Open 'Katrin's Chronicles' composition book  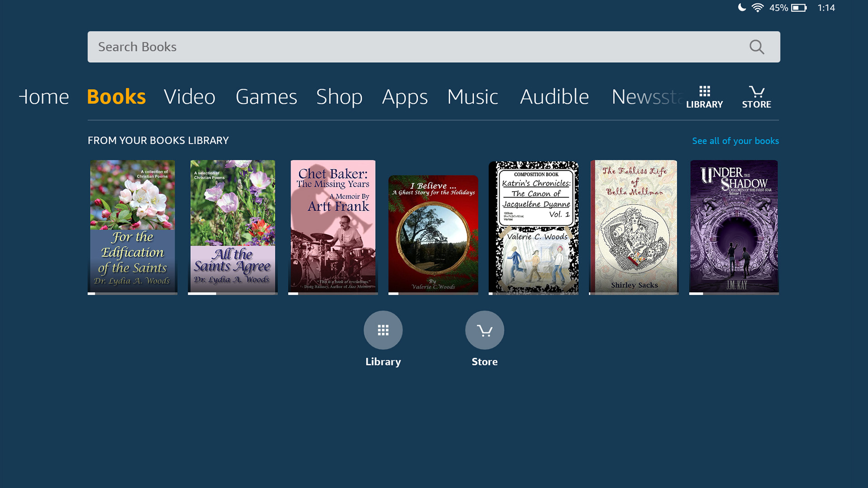(533, 228)
